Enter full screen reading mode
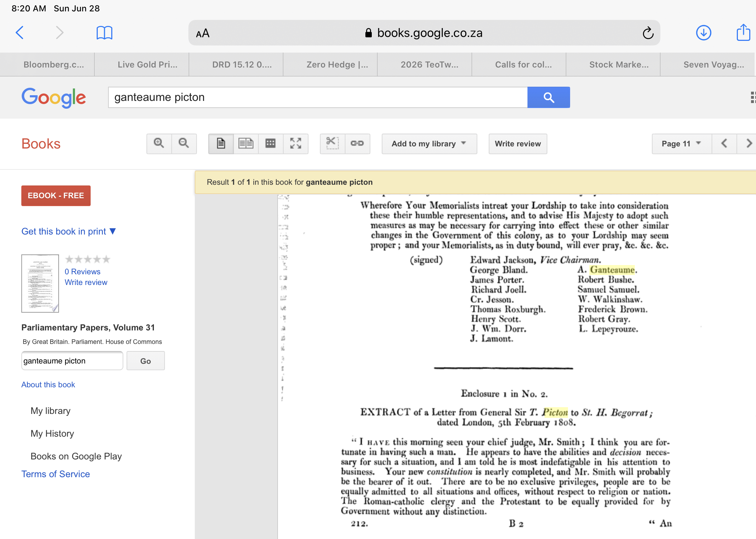This screenshot has width=756, height=539. click(295, 144)
